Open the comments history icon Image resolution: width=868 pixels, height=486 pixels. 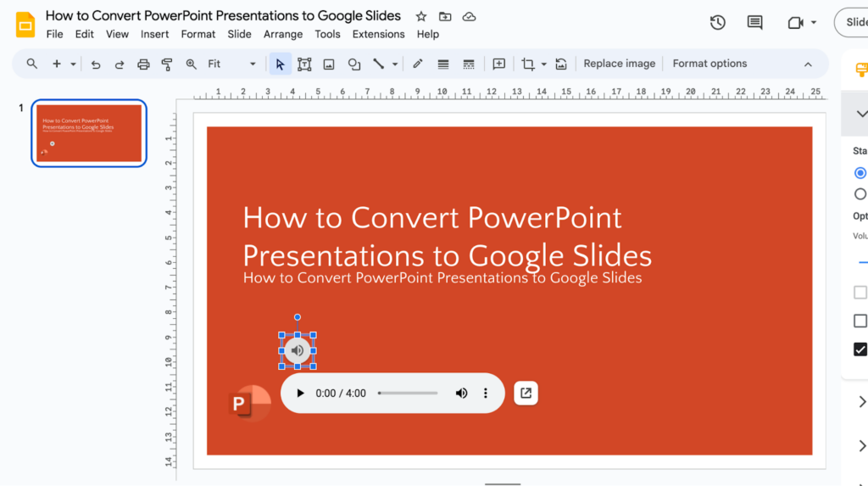click(754, 23)
